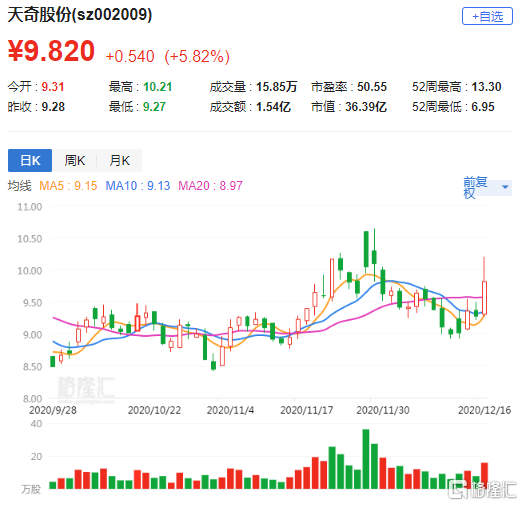Image resolution: width=523 pixels, height=506 pixels.
Task: Click the 8.00 price axis label
Action: pyautogui.click(x=32, y=399)
